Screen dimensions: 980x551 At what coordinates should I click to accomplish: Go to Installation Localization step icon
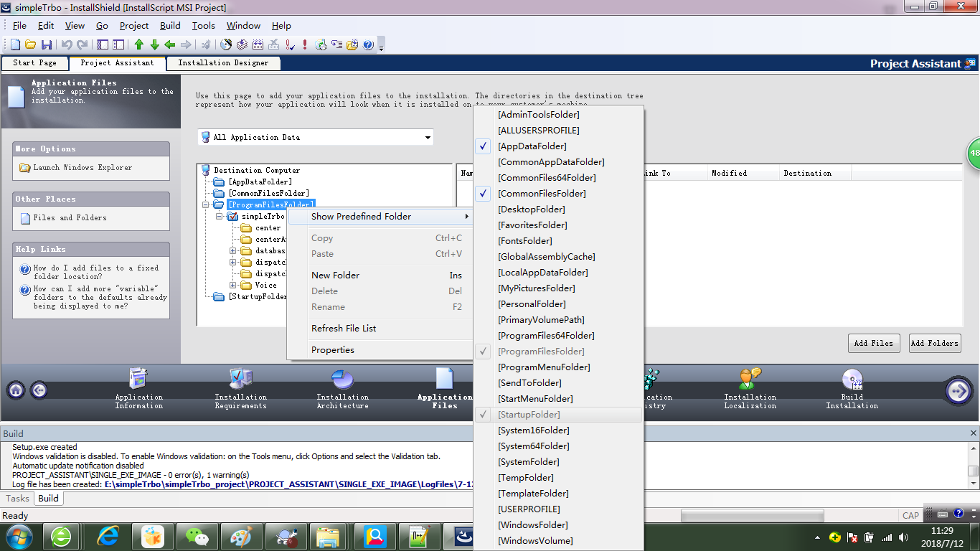(750, 378)
